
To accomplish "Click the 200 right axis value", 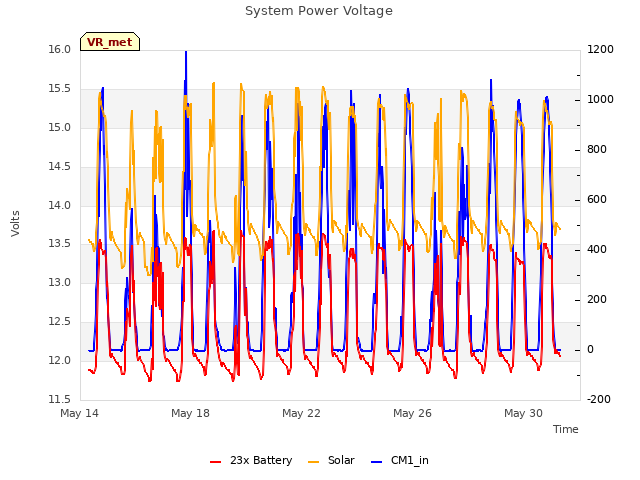I will [x=597, y=300].
